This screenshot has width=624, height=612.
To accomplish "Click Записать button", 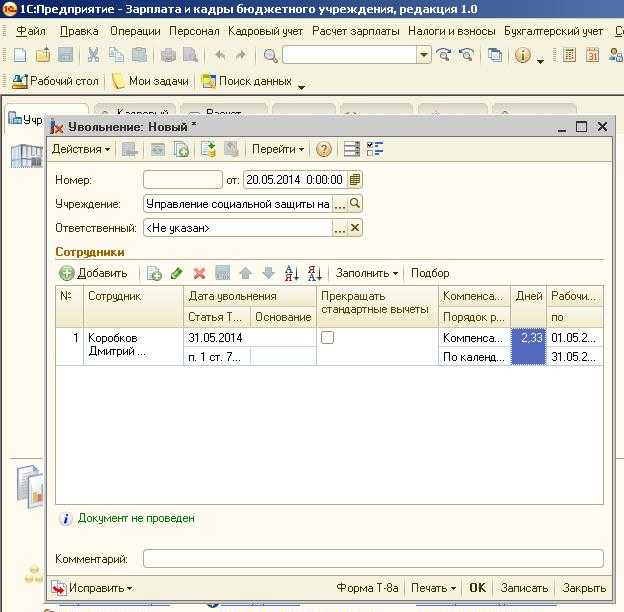I will click(524, 588).
